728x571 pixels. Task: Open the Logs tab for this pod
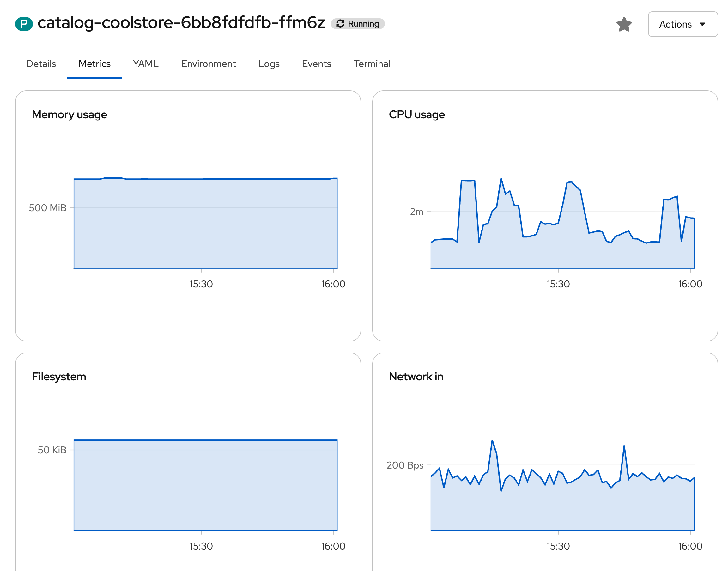[269, 64]
